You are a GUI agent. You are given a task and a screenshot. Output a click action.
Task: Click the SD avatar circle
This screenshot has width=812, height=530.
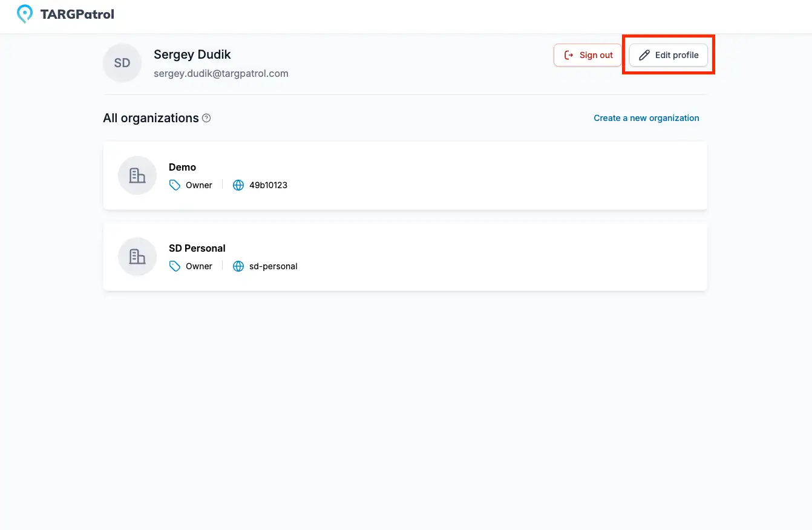122,63
